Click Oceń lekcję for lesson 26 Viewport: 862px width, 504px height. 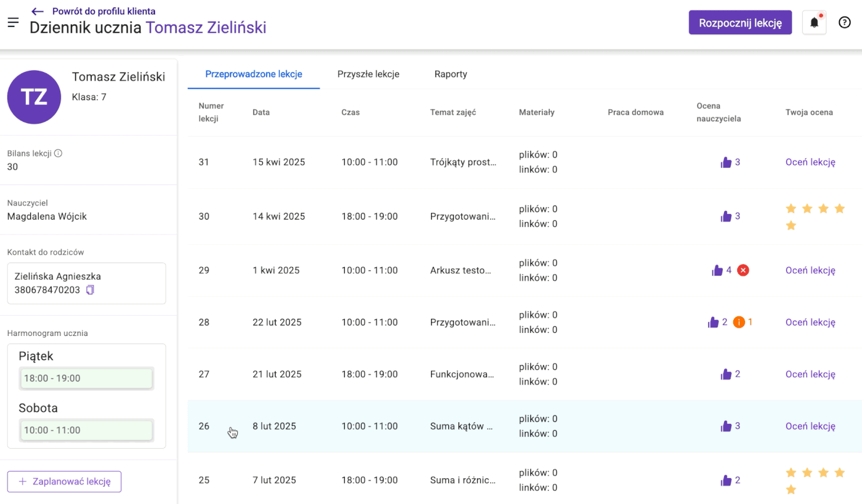[x=810, y=426]
